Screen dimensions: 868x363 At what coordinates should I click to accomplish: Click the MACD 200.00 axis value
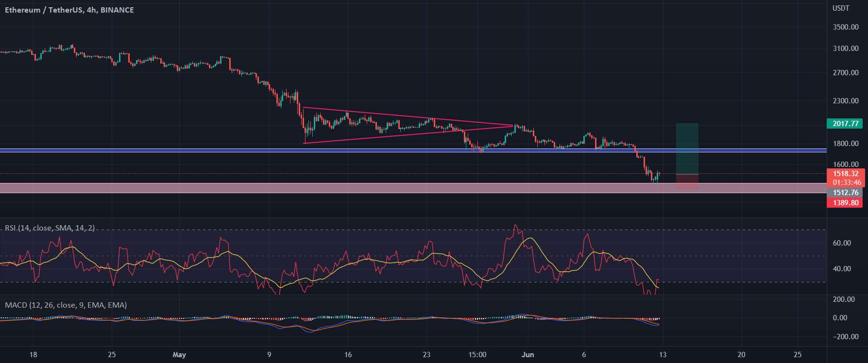click(x=844, y=299)
